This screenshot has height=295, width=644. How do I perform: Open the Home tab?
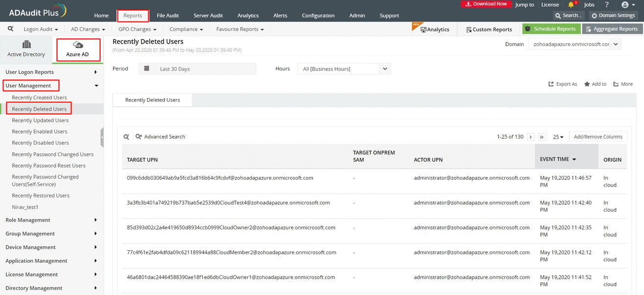tap(101, 16)
